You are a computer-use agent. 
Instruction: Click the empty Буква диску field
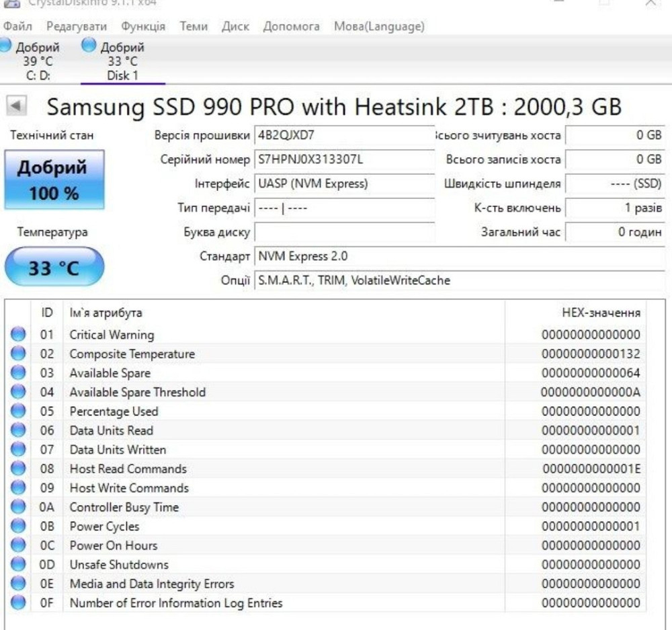[344, 231]
